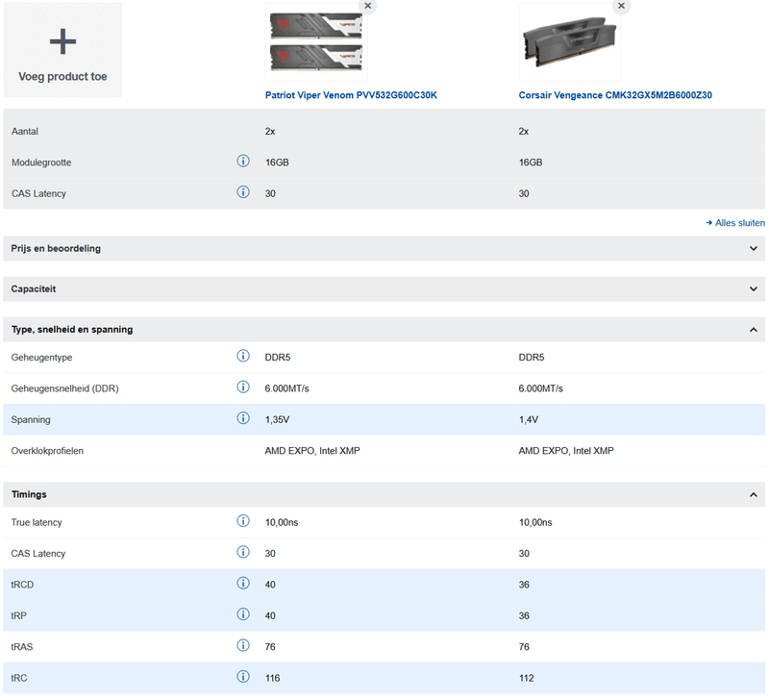Select Patriot's 6.000MT/s speed value
The width and height of the screenshot is (769, 700).
click(x=286, y=388)
